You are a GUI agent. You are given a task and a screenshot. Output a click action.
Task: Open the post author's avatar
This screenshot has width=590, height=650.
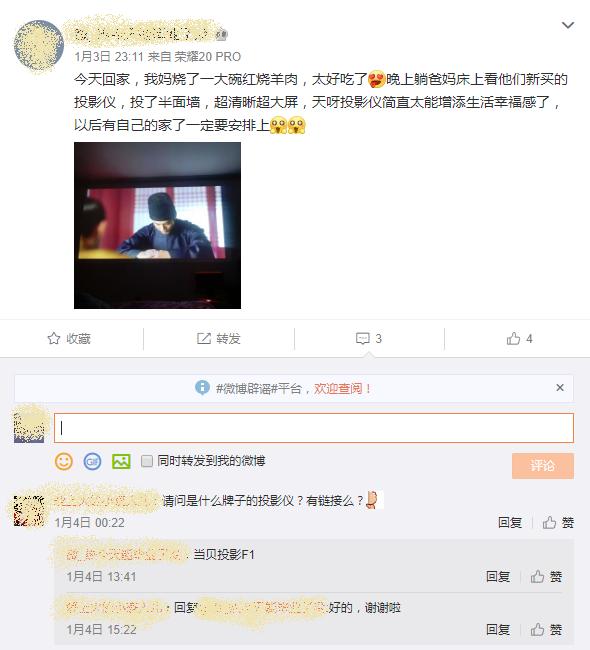click(x=39, y=45)
